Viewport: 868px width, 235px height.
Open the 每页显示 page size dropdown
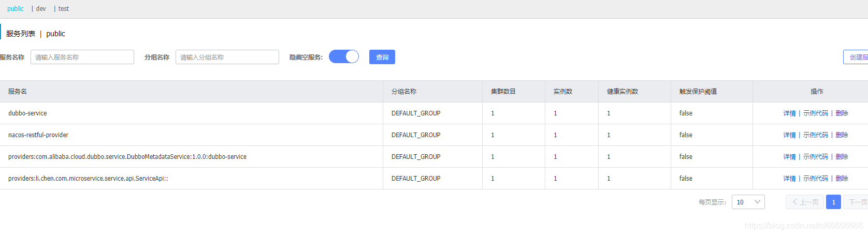(x=748, y=202)
